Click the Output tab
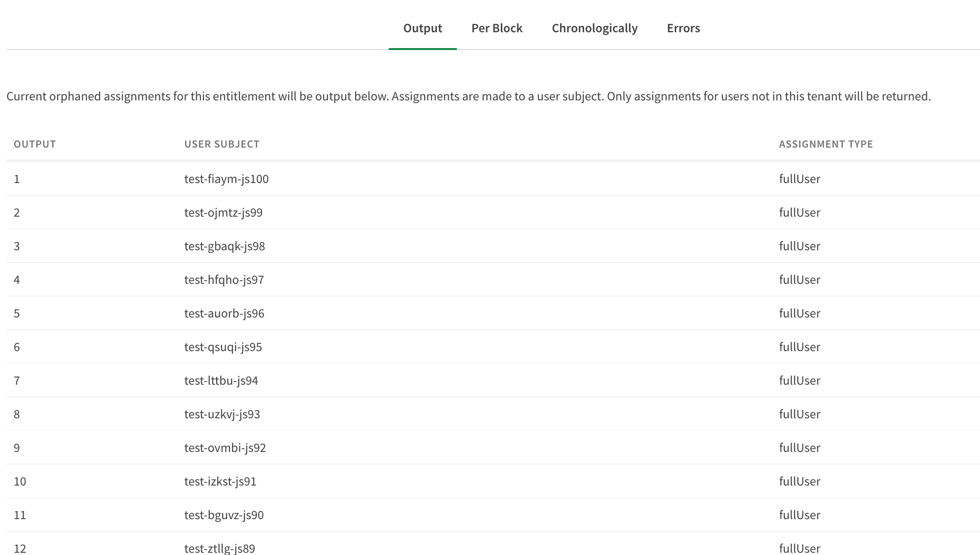Viewport: 980px width, 555px height. (422, 28)
